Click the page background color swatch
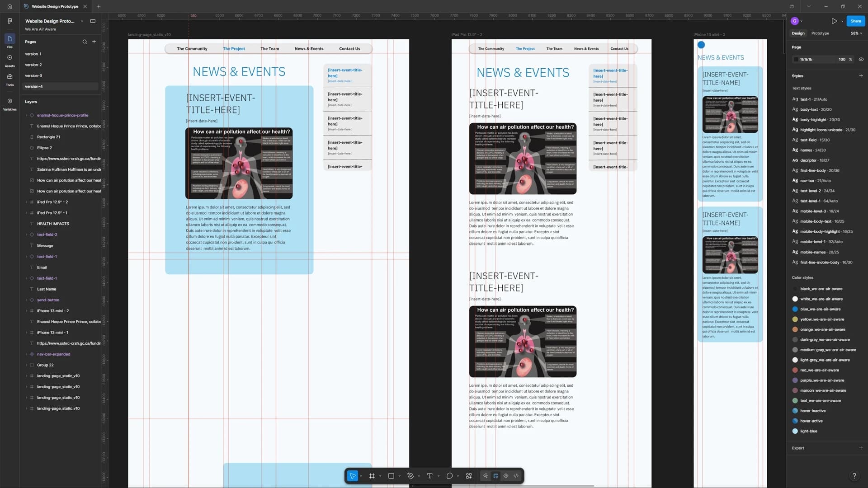This screenshot has width=868, height=488. pos(796,59)
